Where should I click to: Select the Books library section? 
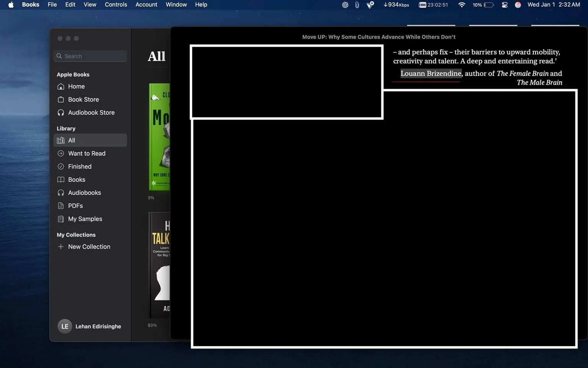pos(77,180)
